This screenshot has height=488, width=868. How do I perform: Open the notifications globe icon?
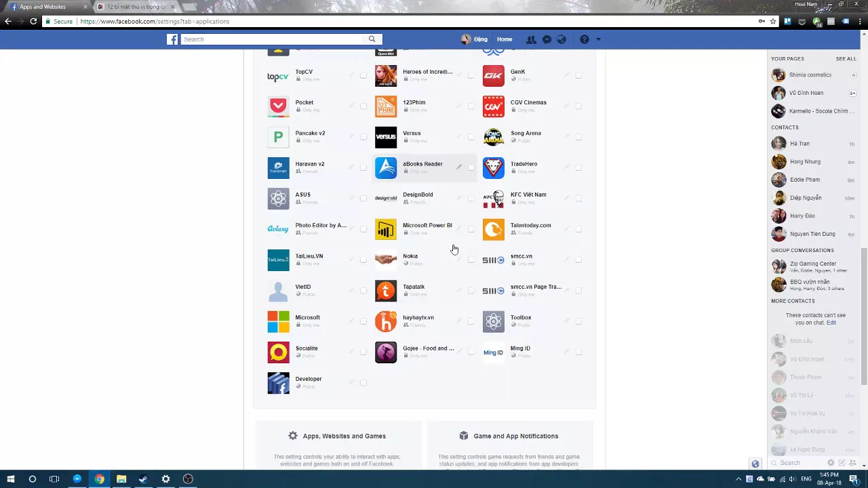[x=561, y=39]
